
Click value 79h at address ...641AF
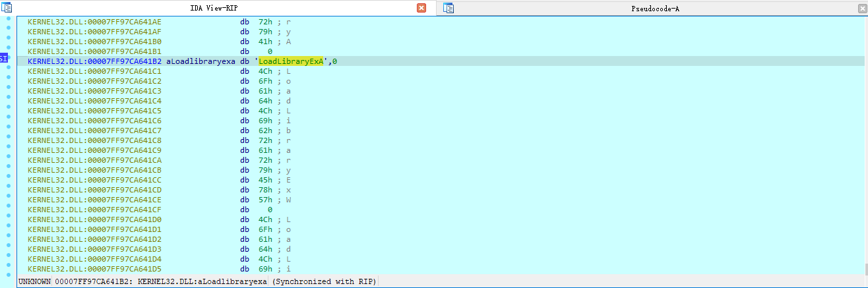265,32
